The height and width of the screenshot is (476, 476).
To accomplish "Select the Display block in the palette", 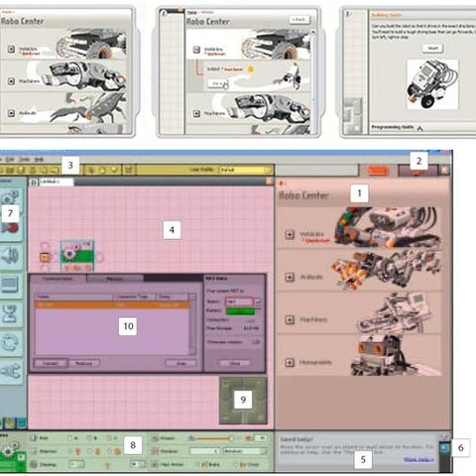I will [11, 285].
